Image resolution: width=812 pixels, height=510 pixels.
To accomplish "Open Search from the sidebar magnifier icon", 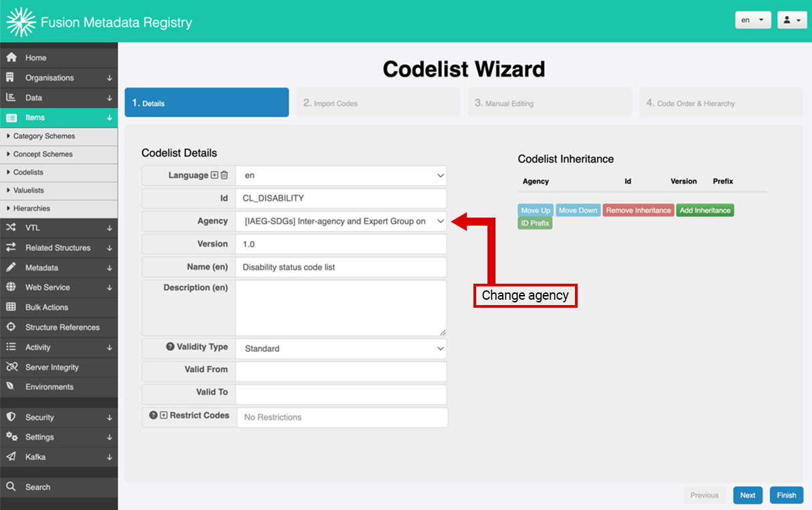I will pos(11,487).
